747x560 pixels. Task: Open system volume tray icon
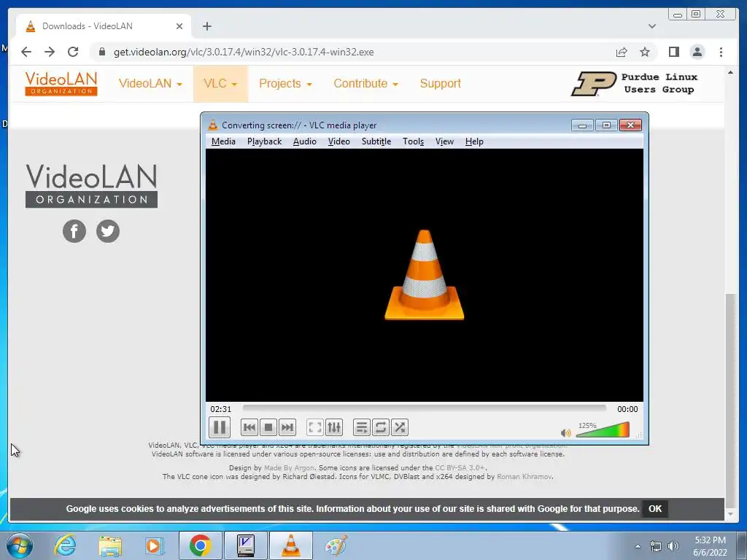[x=673, y=546]
